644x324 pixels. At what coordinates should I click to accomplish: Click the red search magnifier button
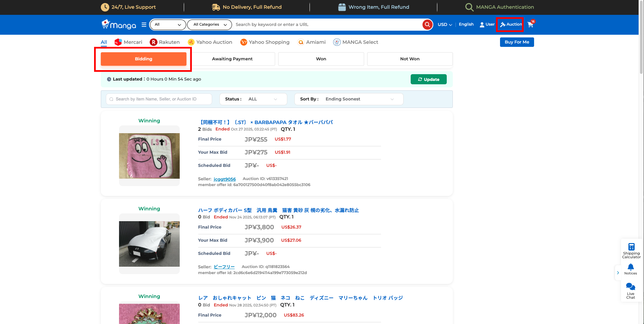tap(427, 25)
